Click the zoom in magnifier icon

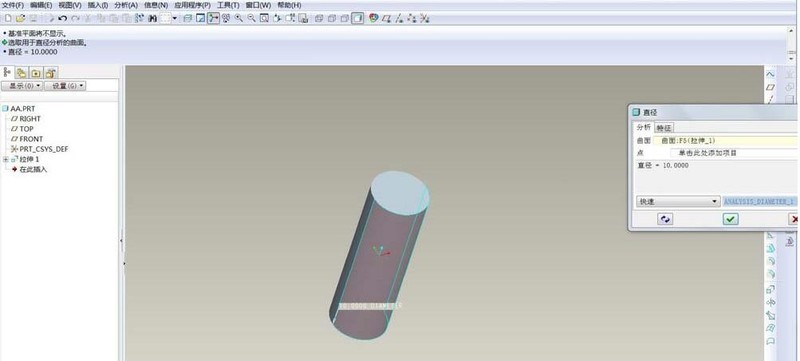tap(238, 18)
